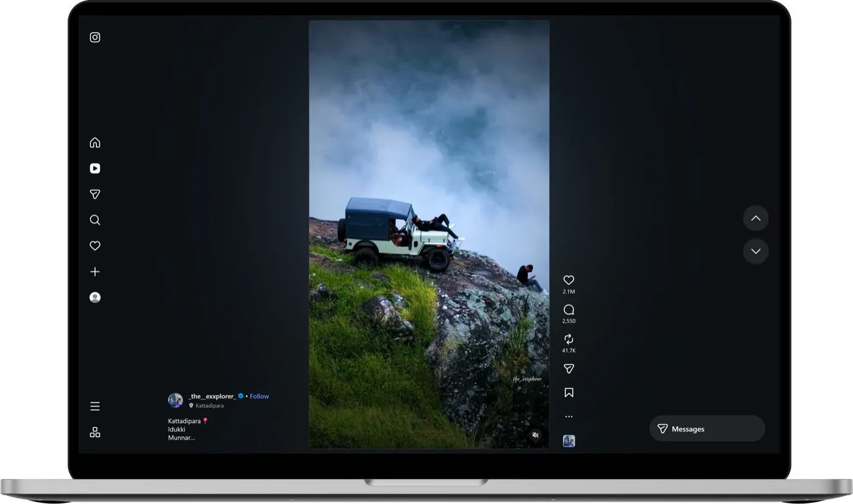This screenshot has width=853, height=504.
Task: Go to Home feed in sidebar
Action: click(95, 142)
